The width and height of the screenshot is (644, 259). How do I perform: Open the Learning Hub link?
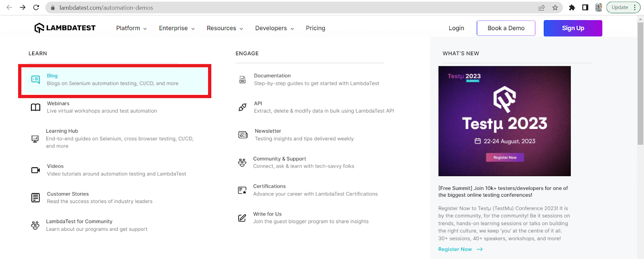(x=62, y=131)
